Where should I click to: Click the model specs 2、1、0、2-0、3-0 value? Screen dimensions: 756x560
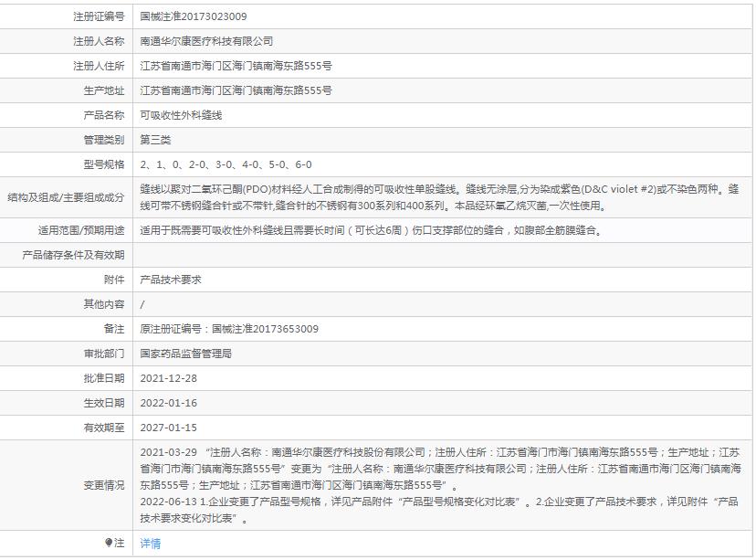[x=226, y=164]
